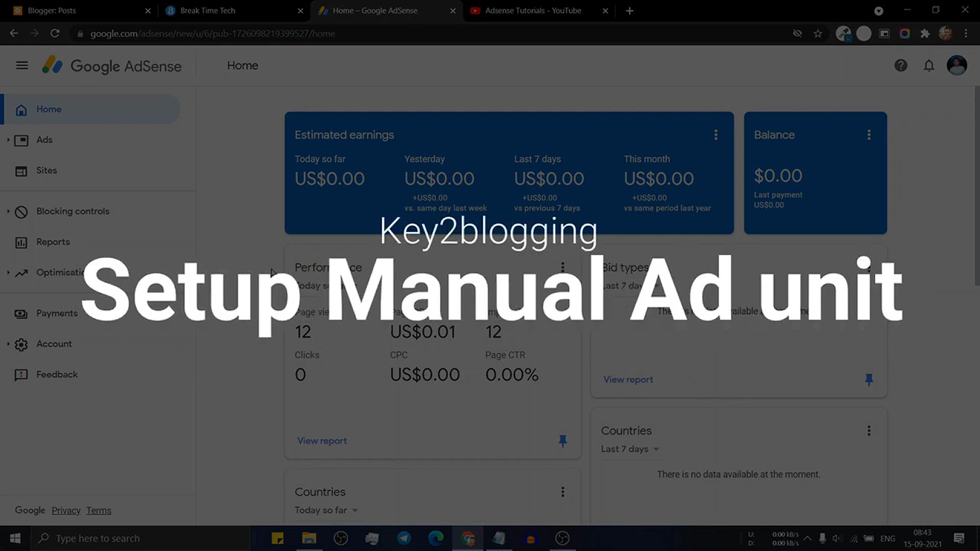
Task: Open Chrome three-dot menu
Action: [966, 34]
